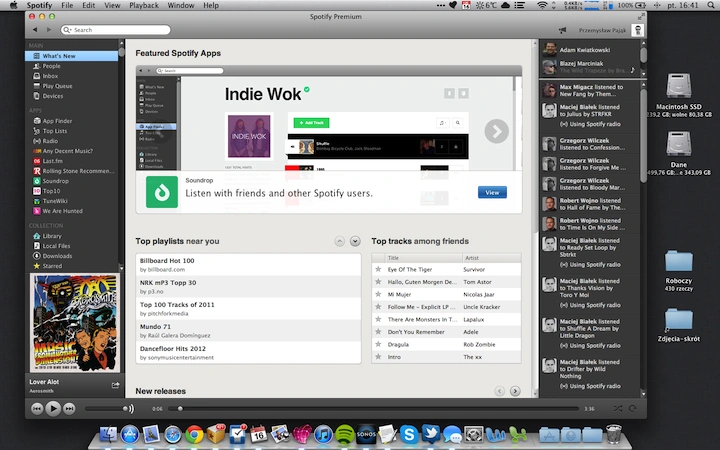Image resolution: width=720 pixels, height=450 pixels.
Task: Open Top 100 Tracks of 2011 playlist
Action: click(248, 309)
